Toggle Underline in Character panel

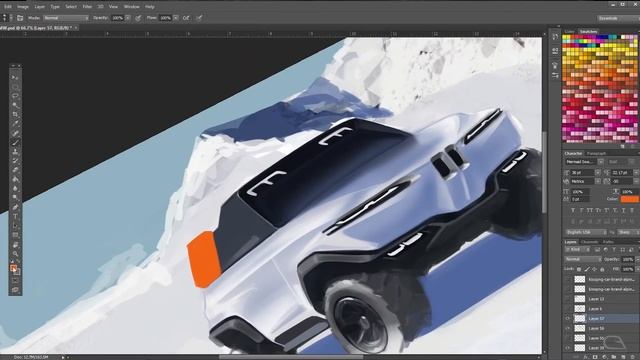click(x=623, y=210)
